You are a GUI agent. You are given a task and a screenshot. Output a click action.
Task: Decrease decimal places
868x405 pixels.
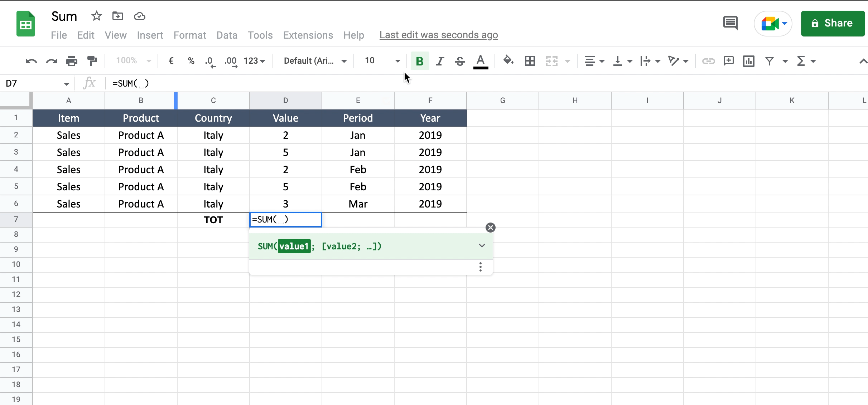211,61
